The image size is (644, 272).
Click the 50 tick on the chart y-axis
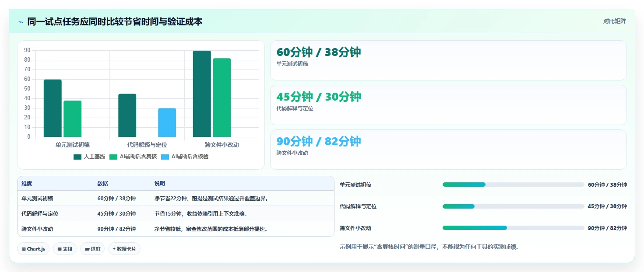coord(27,89)
